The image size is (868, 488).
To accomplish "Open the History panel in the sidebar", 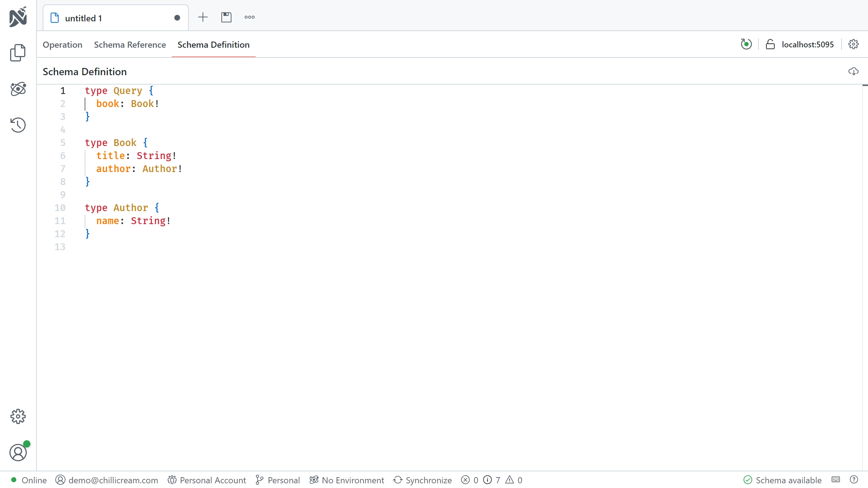I will [x=18, y=125].
